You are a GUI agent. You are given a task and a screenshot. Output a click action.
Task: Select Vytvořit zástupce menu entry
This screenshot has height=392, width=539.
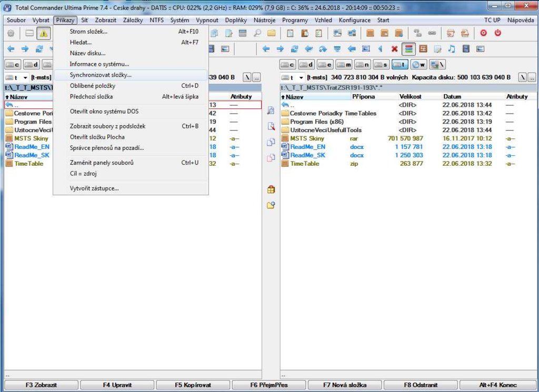pyautogui.click(x=131, y=188)
